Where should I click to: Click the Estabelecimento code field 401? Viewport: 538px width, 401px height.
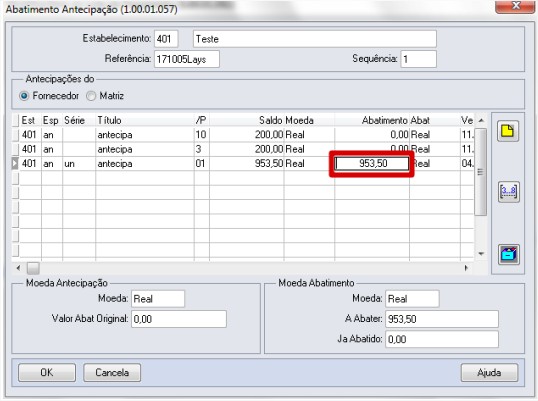click(x=166, y=39)
